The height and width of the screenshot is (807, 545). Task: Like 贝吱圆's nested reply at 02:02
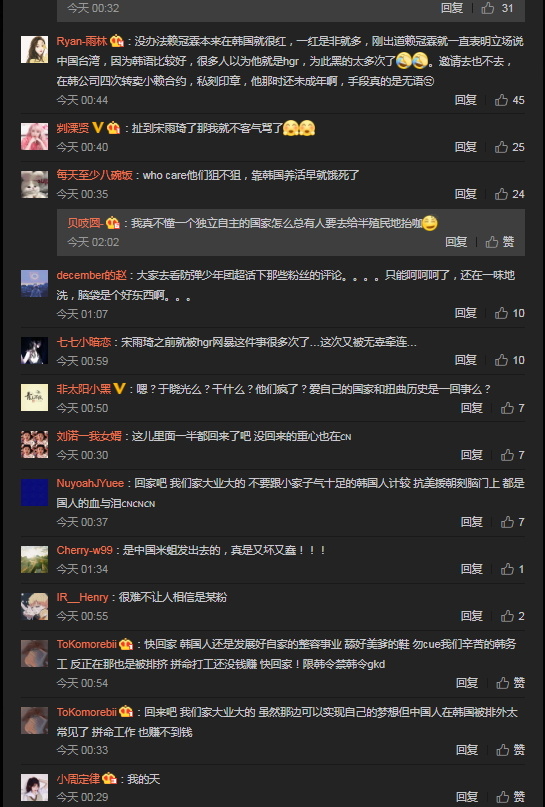tap(500, 242)
